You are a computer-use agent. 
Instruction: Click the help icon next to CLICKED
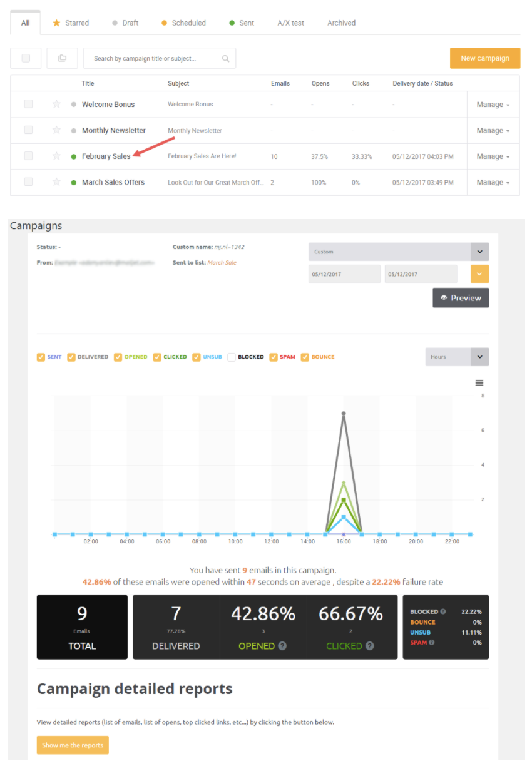tap(369, 646)
